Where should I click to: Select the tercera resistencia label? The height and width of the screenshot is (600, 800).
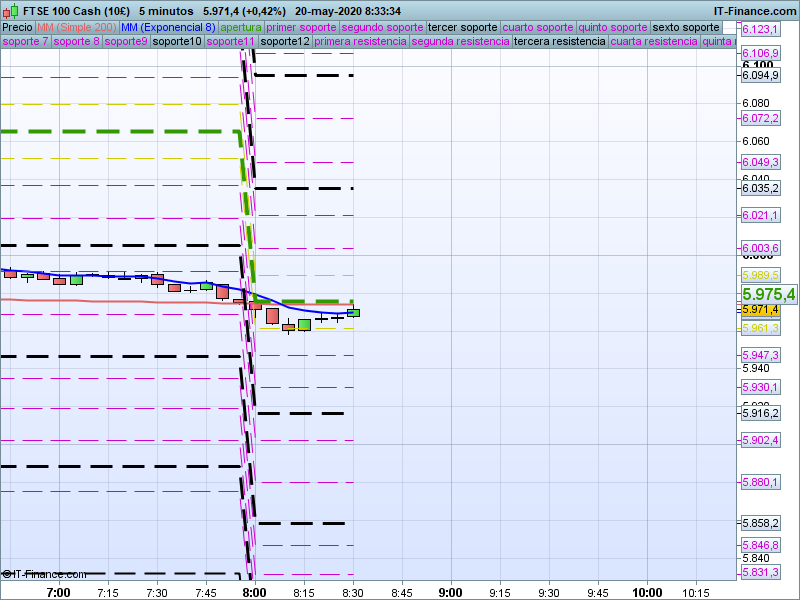(x=558, y=42)
